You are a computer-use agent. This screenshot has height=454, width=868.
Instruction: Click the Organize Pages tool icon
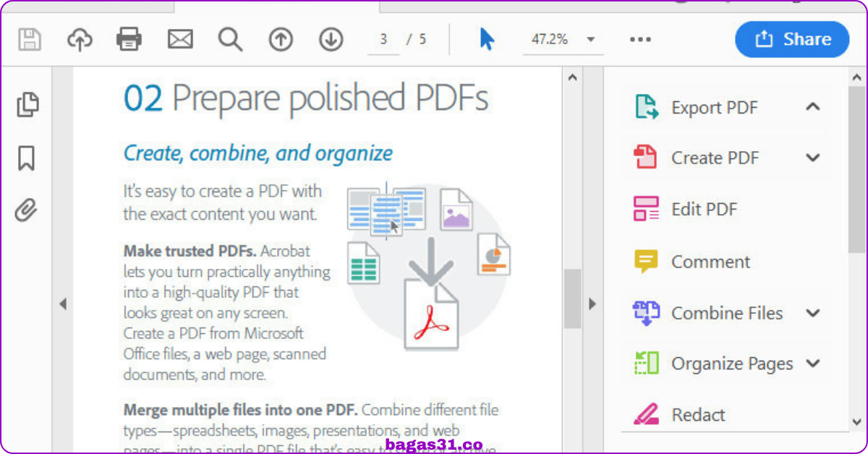pyautogui.click(x=646, y=363)
